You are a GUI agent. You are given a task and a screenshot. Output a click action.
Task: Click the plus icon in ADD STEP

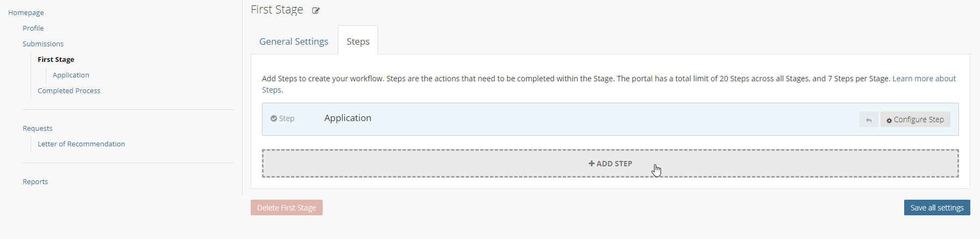point(592,164)
